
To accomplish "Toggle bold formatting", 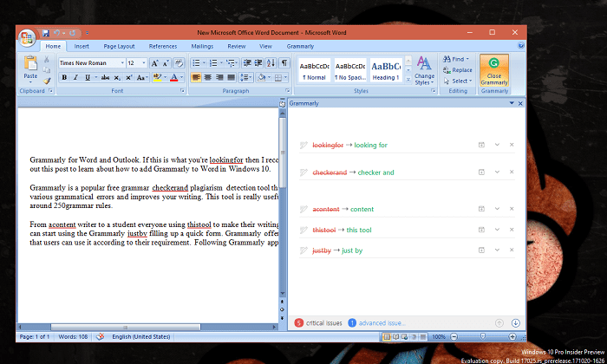I will (x=64, y=77).
